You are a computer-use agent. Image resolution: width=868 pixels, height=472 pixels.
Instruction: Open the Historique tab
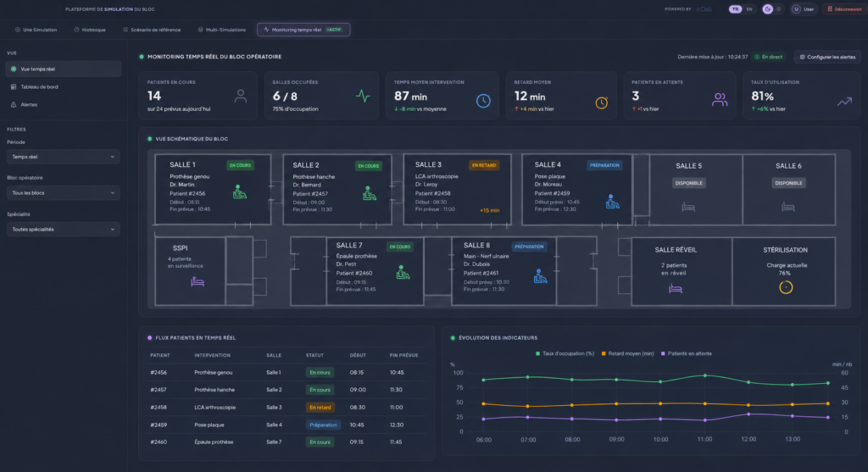(90, 30)
